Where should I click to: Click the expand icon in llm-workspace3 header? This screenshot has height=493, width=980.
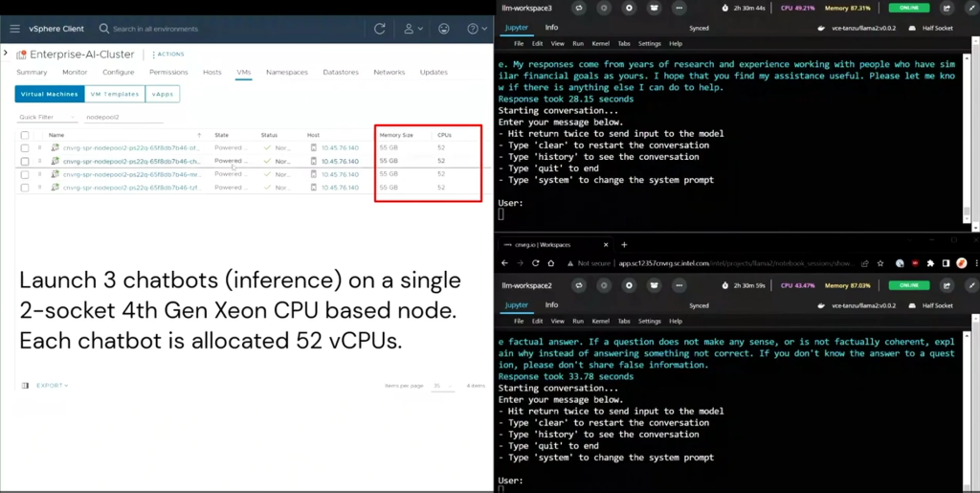[x=972, y=8]
